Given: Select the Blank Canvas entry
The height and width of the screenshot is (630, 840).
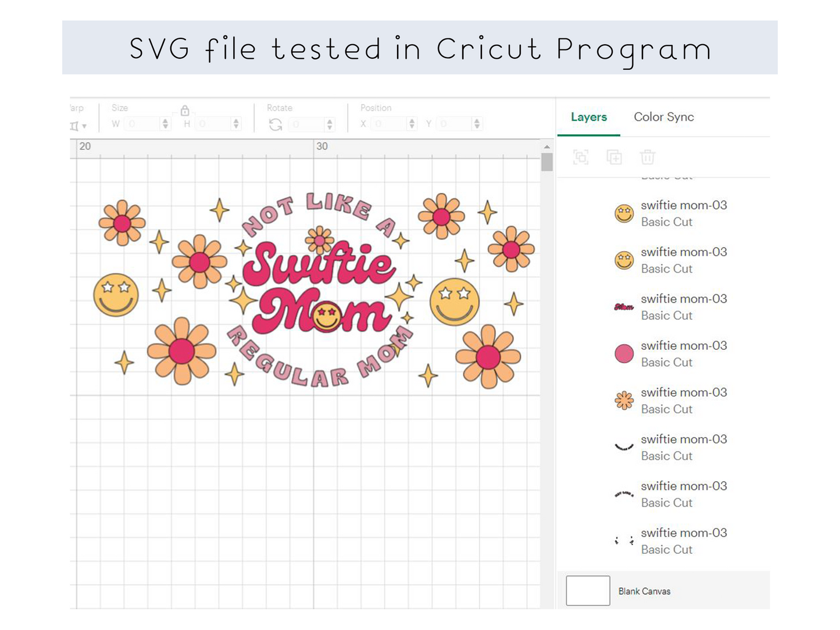Looking at the screenshot, I should point(644,591).
